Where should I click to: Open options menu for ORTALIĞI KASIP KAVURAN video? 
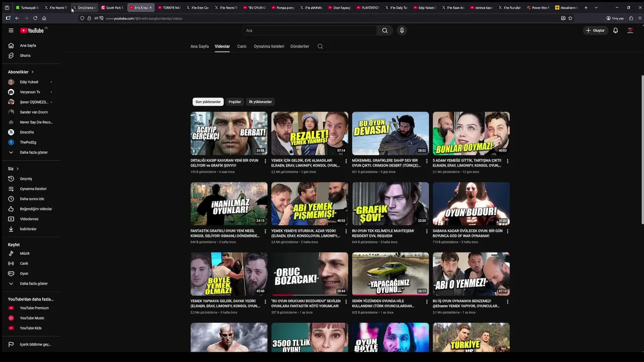point(265,161)
